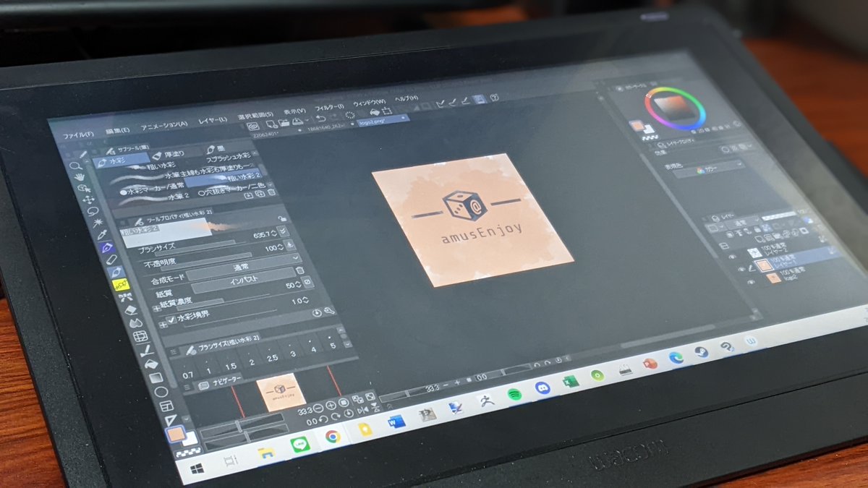Click the Windows Start button
The image size is (868, 488).
196,468
